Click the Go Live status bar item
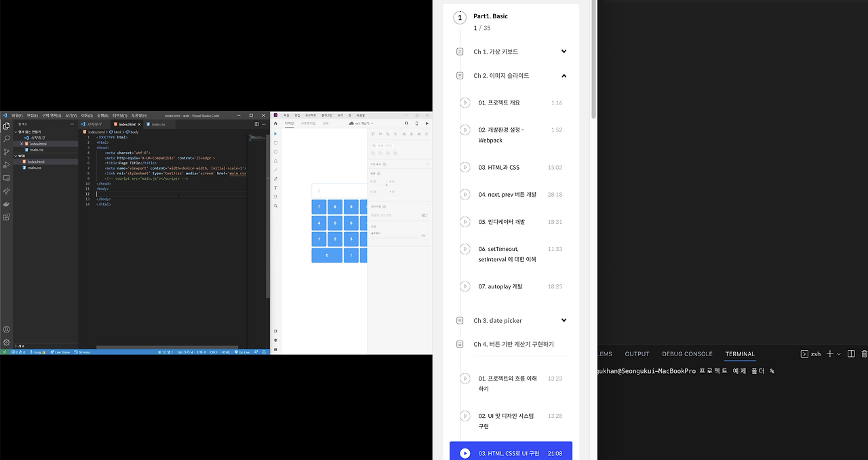The height and width of the screenshot is (460, 868). 243,352
